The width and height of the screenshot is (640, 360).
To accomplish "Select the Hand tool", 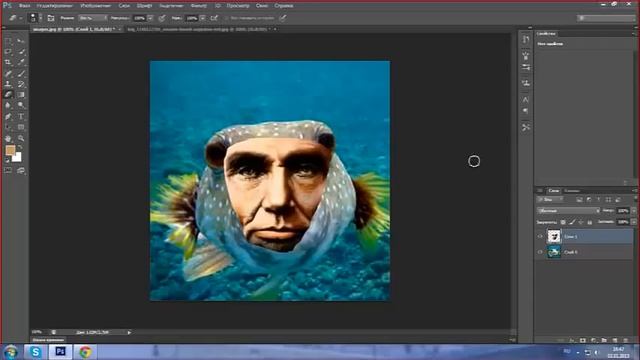I will tap(8, 138).
